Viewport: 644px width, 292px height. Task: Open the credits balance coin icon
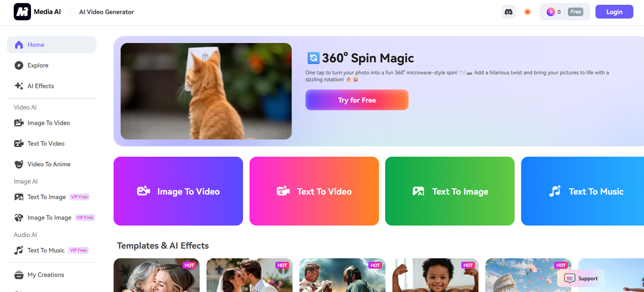[551, 12]
